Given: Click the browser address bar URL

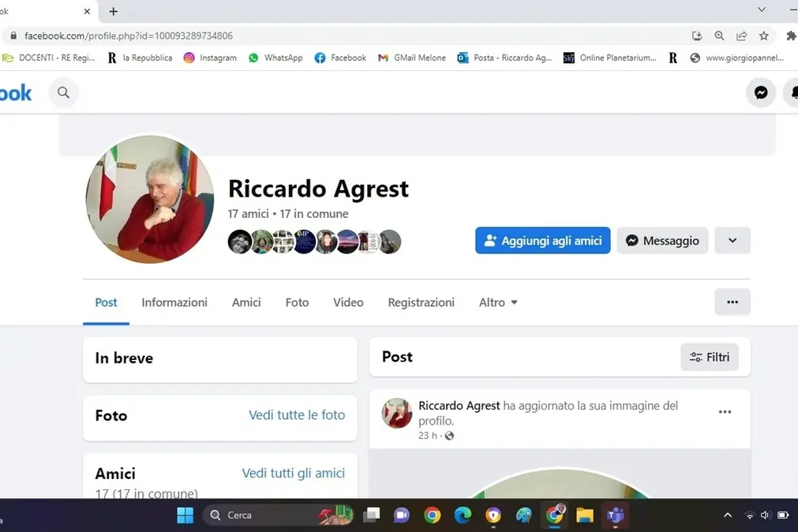Looking at the screenshot, I should click(128, 36).
